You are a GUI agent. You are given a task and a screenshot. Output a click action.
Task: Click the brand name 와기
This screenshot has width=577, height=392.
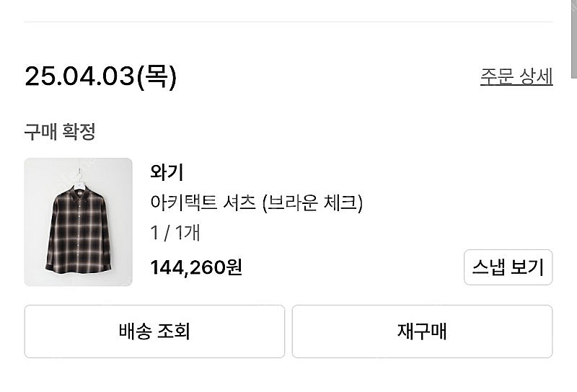coord(167,172)
